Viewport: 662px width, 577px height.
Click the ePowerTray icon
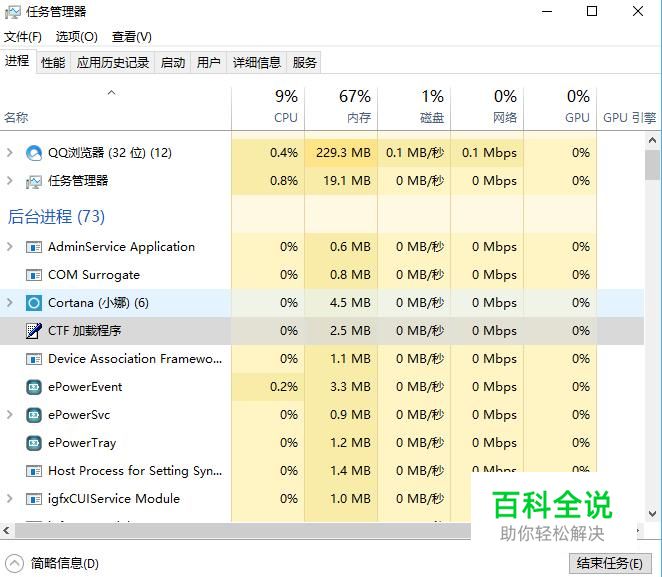tap(34, 443)
